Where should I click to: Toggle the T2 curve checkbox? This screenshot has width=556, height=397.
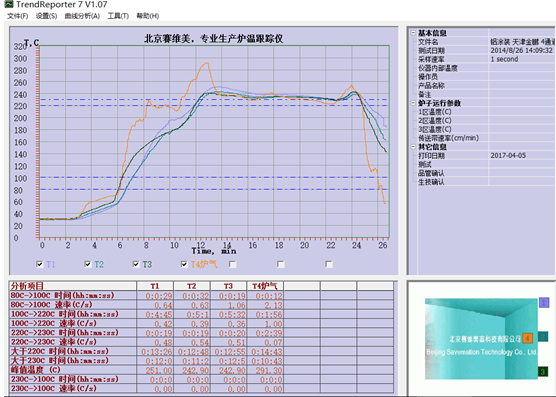(88, 264)
